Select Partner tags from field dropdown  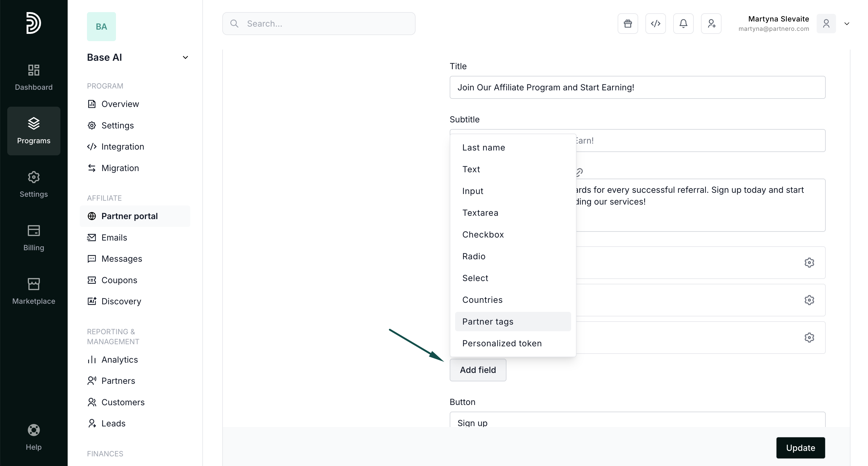click(487, 322)
